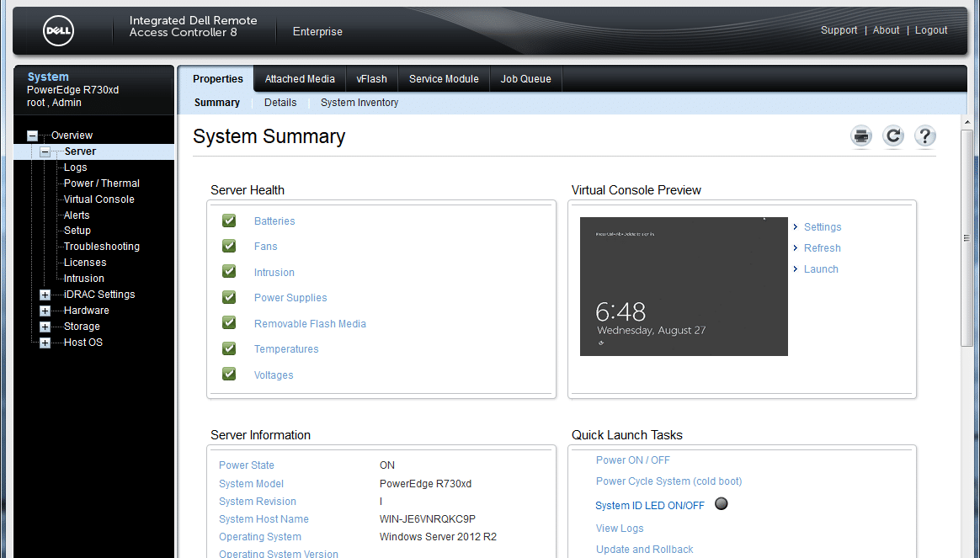This screenshot has height=558, width=980.
Task: Switch to the vFlash tab
Action: [371, 79]
